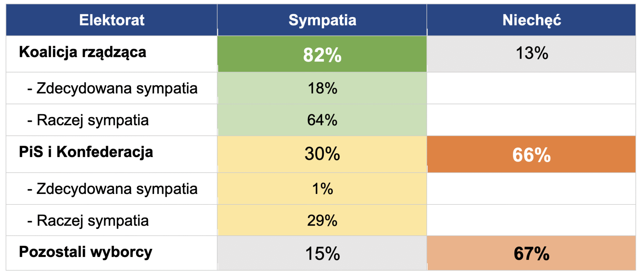Click the Niechęć column header
Image resolution: width=644 pixels, height=276 pixels.
point(531,20)
